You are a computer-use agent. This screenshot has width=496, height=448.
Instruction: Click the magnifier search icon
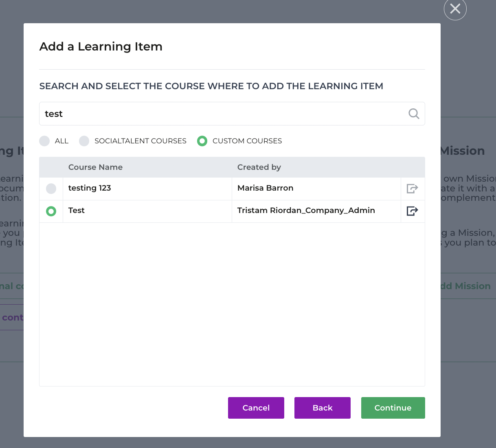414,114
